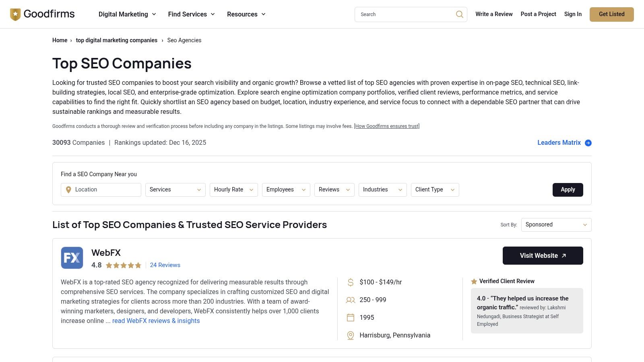Viewport: 644px width, 362px height.
Task: Open the Find Services menu
Action: pyautogui.click(x=192, y=14)
